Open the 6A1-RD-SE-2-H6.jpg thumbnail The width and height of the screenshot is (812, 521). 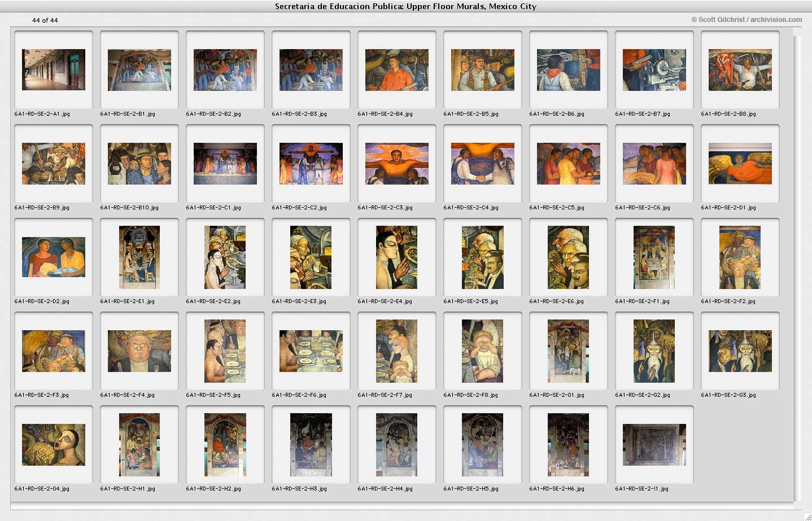pyautogui.click(x=569, y=445)
